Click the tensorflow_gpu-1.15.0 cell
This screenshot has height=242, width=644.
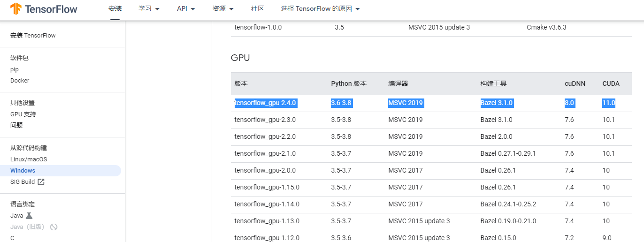pyautogui.click(x=267, y=187)
